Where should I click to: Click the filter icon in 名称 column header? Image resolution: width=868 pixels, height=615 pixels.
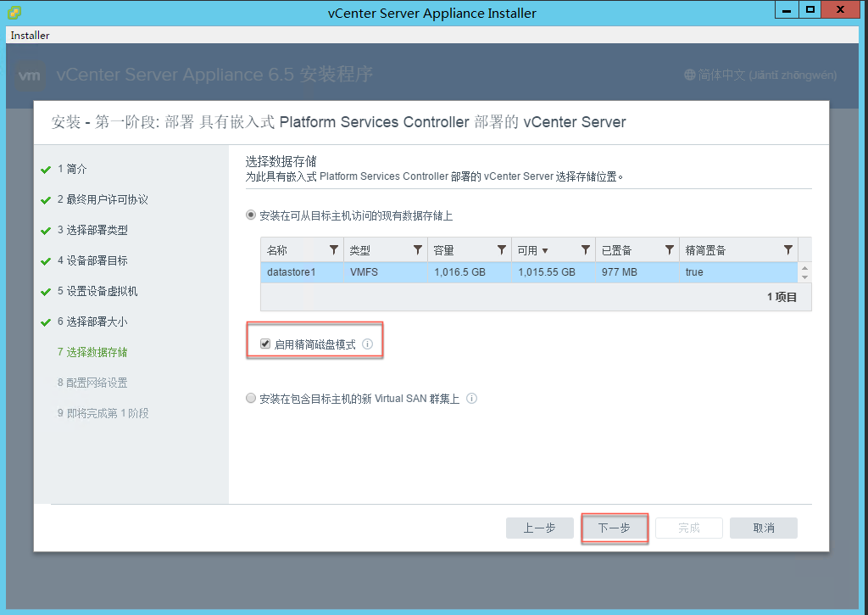pos(334,250)
